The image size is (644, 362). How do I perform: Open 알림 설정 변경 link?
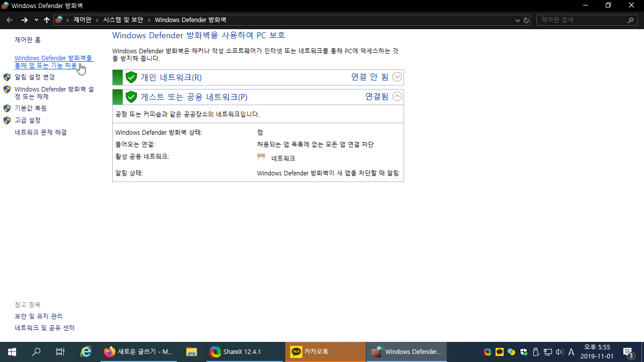[x=35, y=77]
